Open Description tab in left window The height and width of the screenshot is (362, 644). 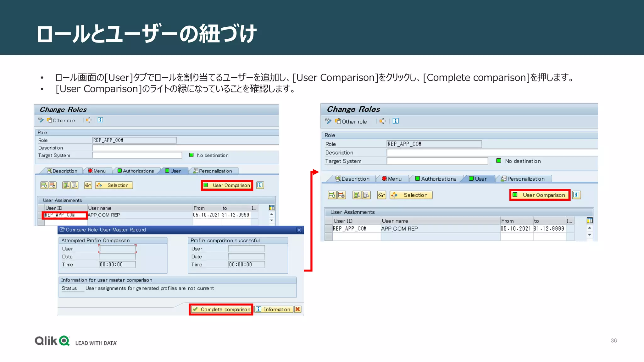62,171
